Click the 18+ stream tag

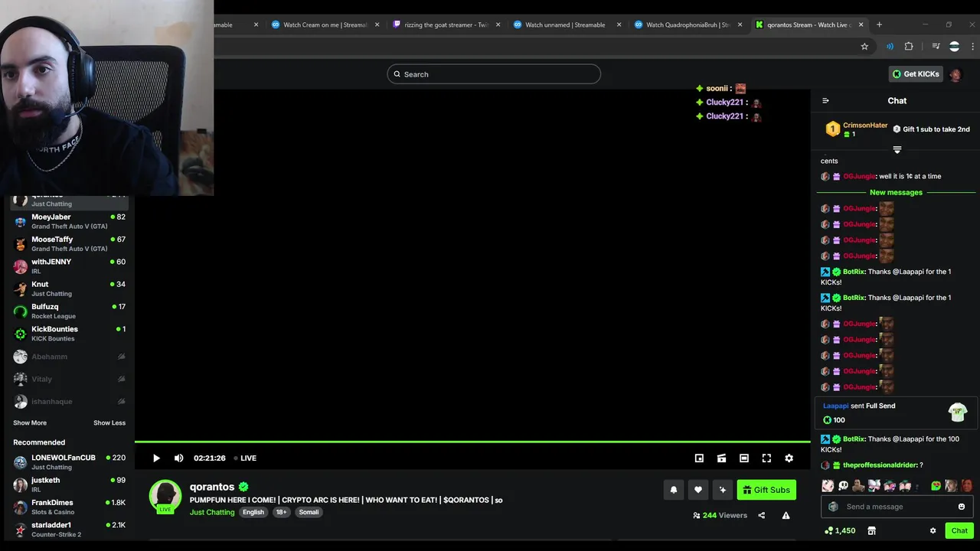point(282,513)
